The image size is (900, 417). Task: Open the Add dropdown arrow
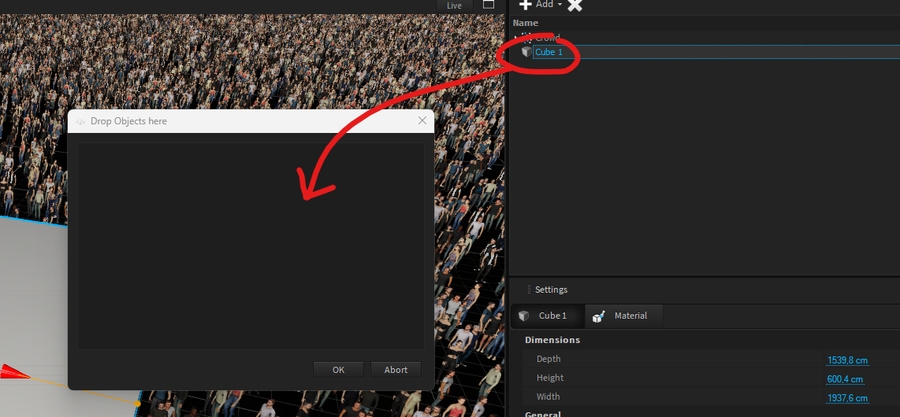(x=560, y=5)
